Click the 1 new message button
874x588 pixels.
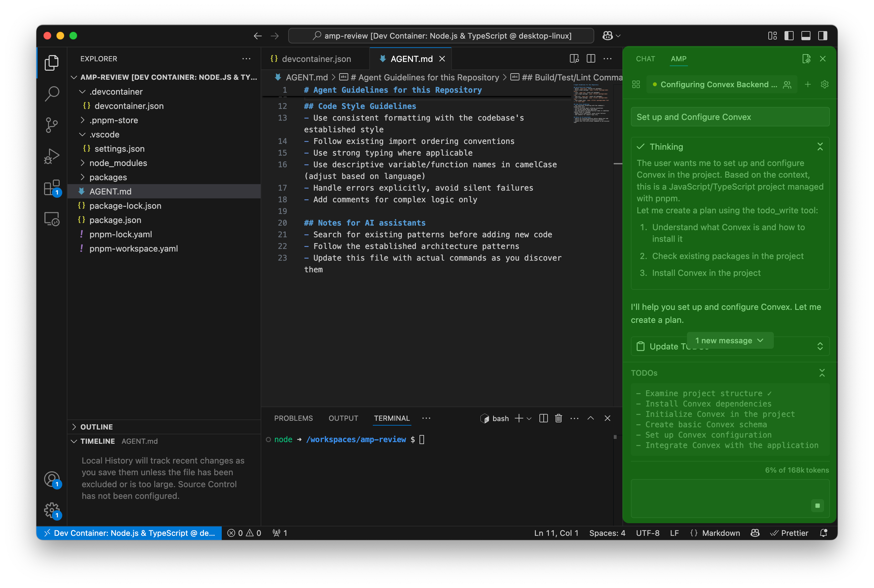[x=730, y=340]
